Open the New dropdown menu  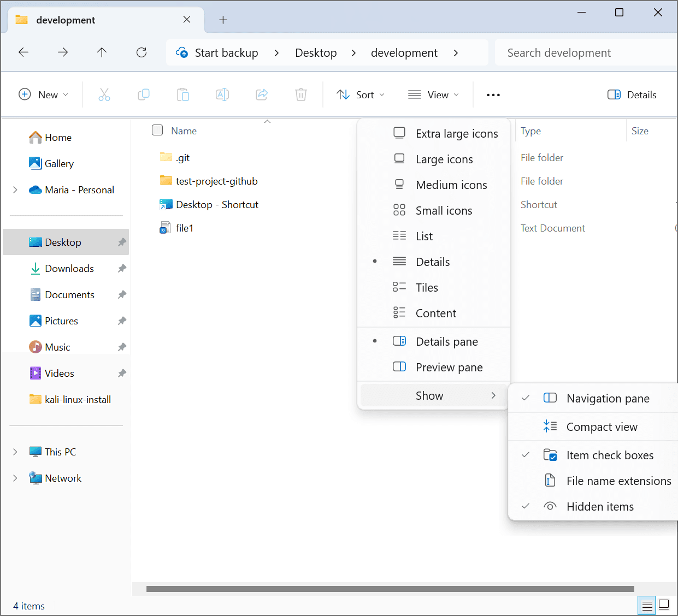(x=44, y=94)
